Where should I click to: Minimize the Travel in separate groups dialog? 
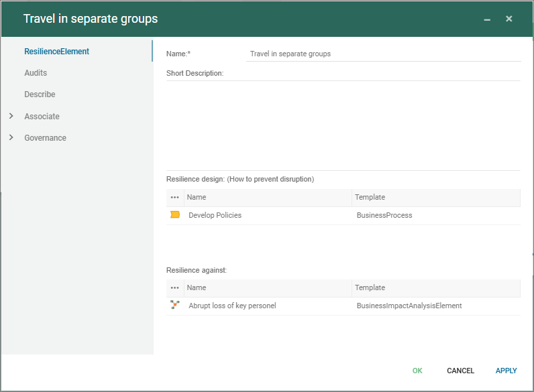coord(487,19)
